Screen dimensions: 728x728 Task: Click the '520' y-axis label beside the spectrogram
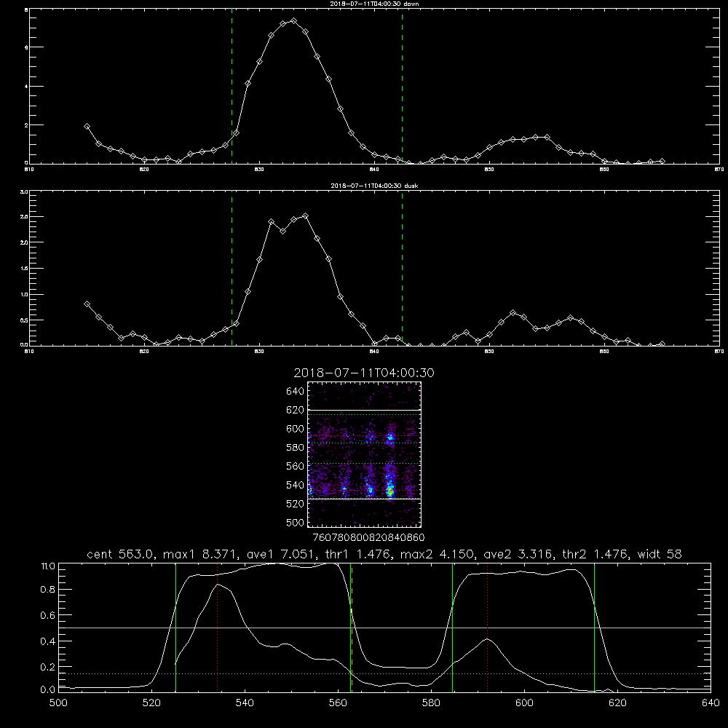295,503
